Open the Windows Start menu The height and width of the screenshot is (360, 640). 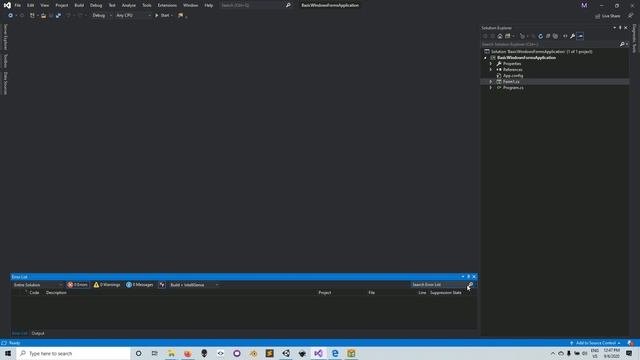8,353
